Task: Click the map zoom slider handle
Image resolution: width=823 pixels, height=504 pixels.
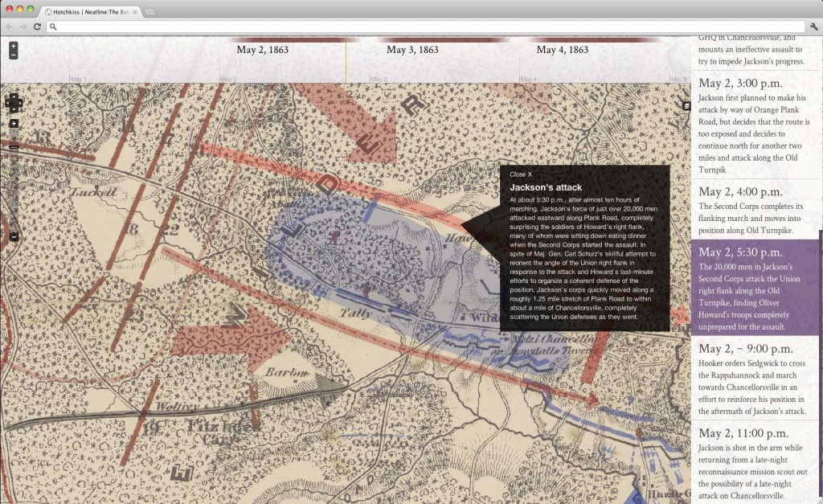Action: (14, 147)
